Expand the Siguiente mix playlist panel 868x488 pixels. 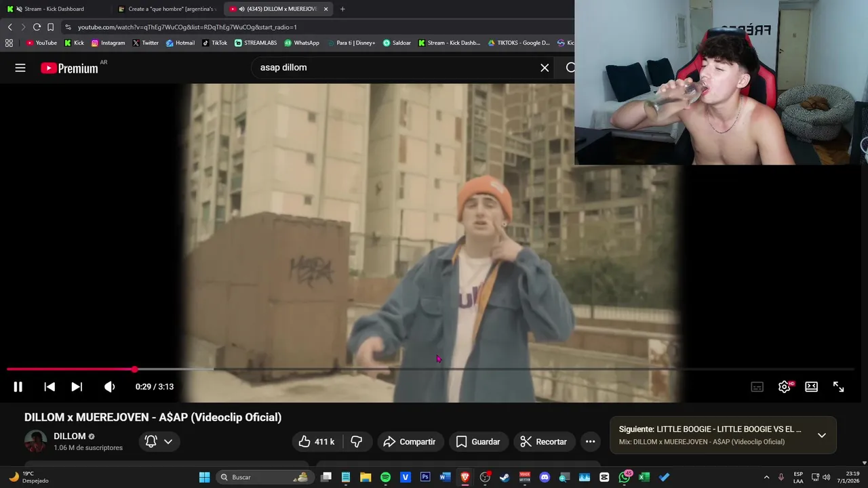(821, 435)
